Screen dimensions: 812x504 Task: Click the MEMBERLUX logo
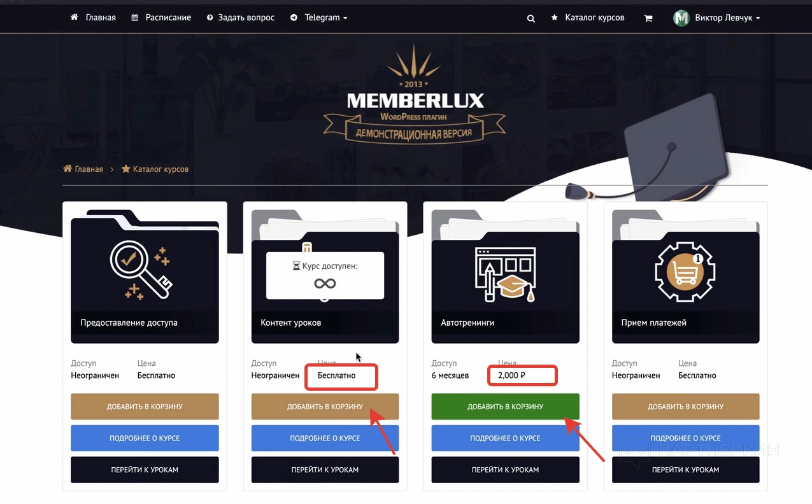415,95
